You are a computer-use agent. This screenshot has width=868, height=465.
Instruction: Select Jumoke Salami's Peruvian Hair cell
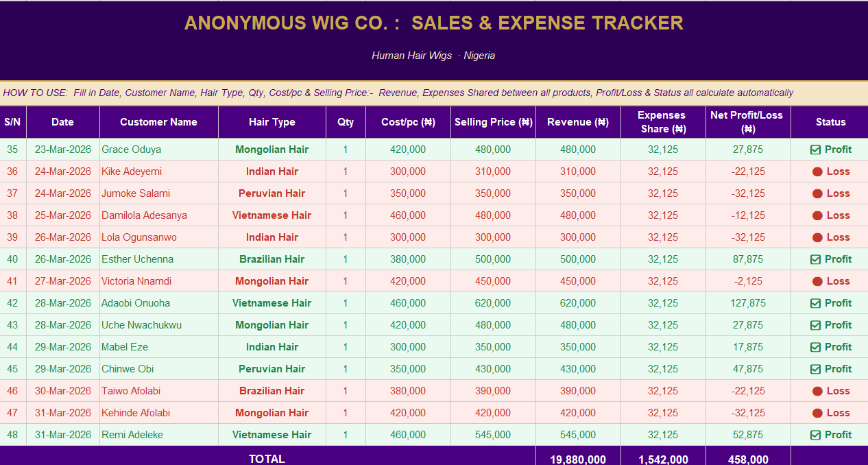click(272, 193)
